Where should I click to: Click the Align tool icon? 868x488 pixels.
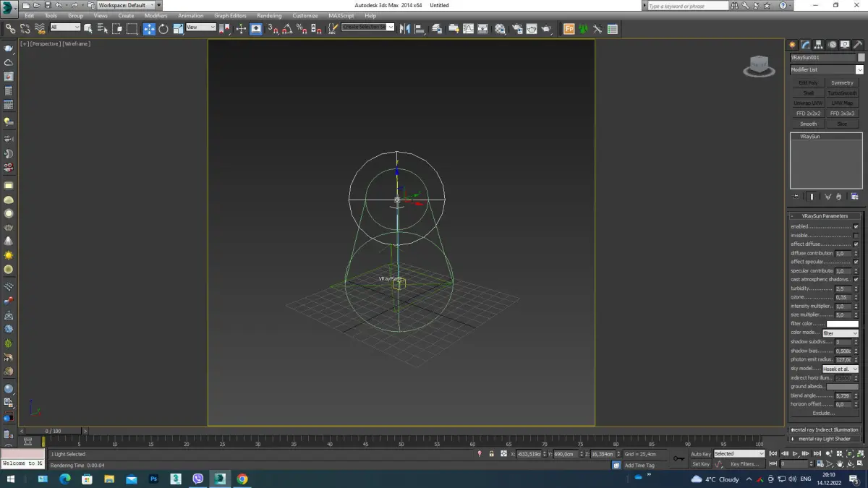420,29
